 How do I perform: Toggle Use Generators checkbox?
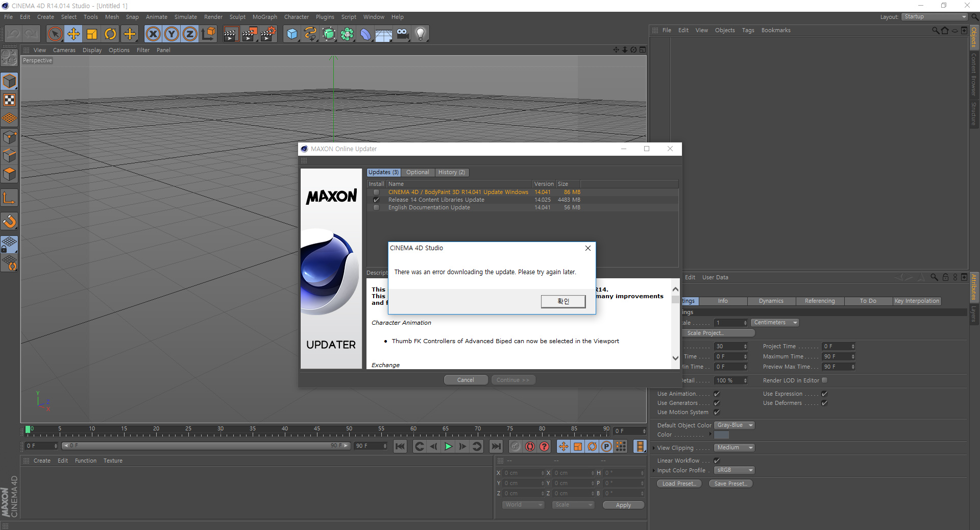point(717,403)
